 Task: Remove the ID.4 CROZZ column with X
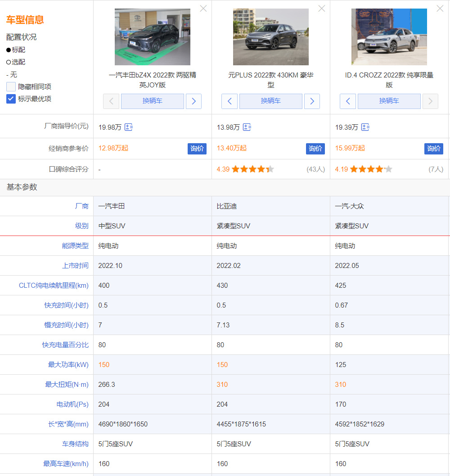pos(440,9)
